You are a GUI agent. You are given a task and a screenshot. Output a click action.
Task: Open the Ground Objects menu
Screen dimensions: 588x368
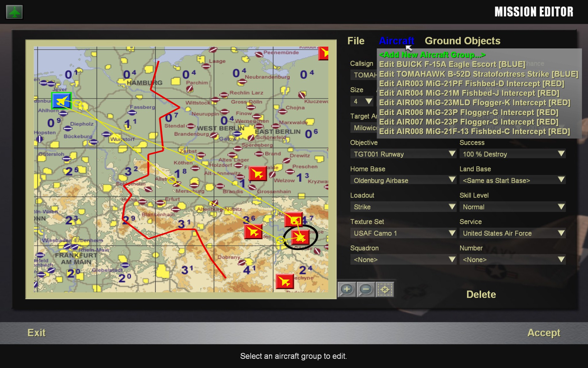click(x=462, y=41)
